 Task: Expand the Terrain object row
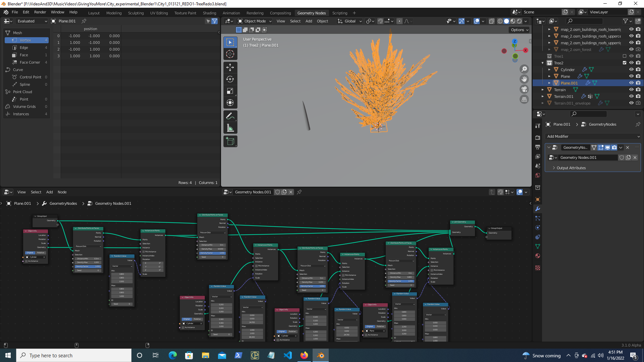(543, 90)
